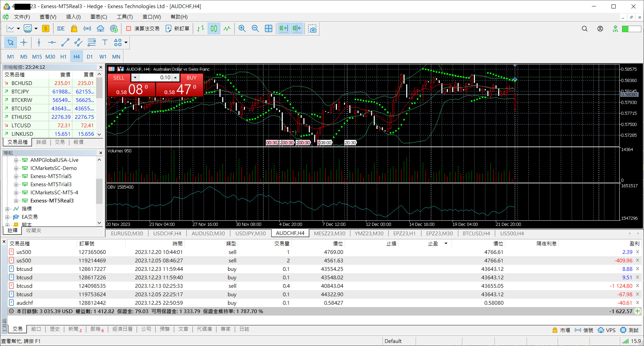Expand Exness-MT5Real3 account node
The image size is (644, 346).
point(16,201)
